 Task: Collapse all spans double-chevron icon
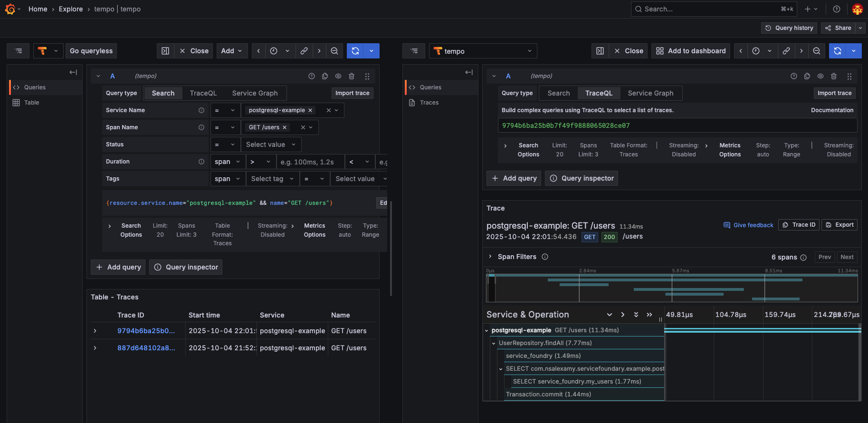point(649,315)
